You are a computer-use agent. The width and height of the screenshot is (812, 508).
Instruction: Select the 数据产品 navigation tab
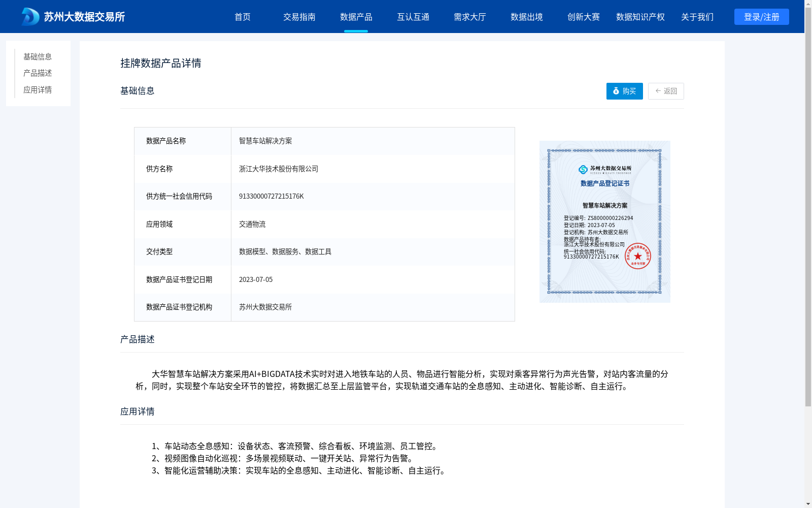coord(356,17)
